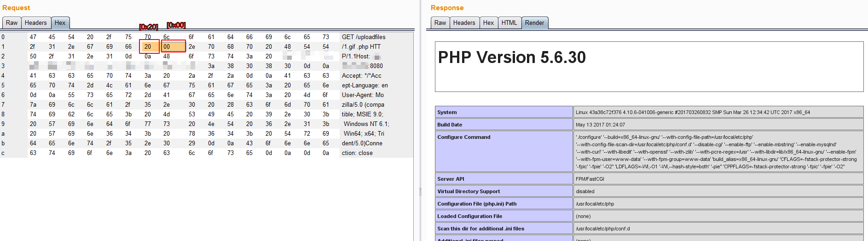Image resolution: width=868 pixels, height=241 pixels.
Task: Select the Response Hex tab
Action: [x=488, y=23]
